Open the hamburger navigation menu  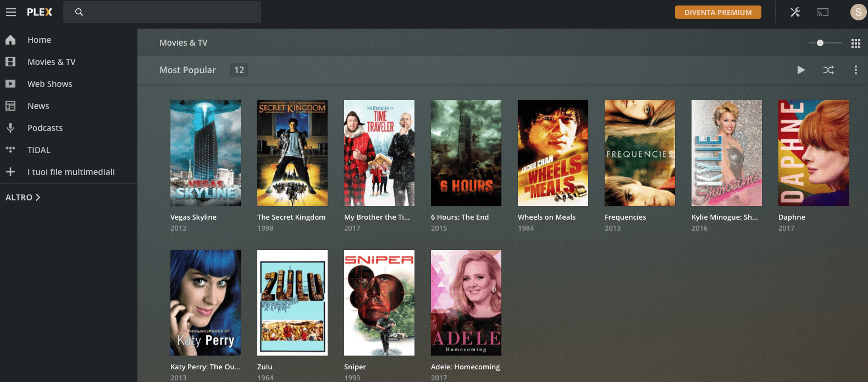point(11,12)
